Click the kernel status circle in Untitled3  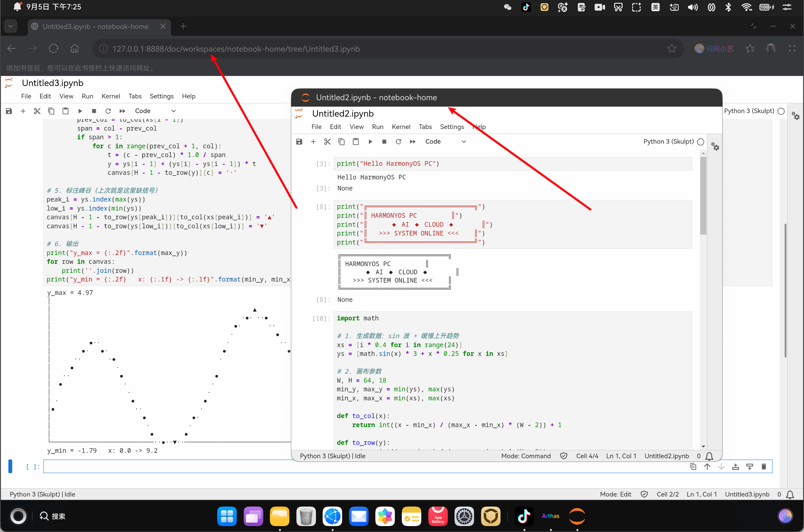pyautogui.click(x=781, y=111)
